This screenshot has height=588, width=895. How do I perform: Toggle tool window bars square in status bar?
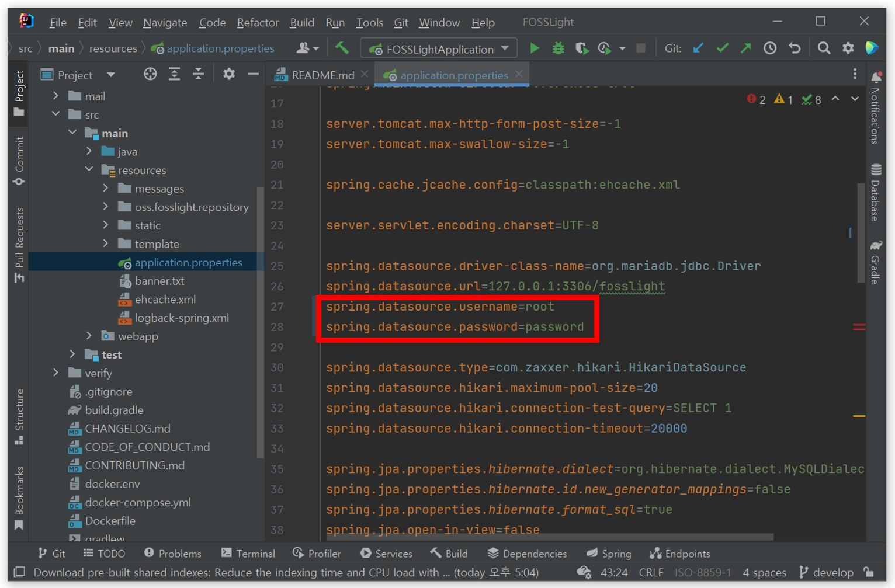pos(19,572)
